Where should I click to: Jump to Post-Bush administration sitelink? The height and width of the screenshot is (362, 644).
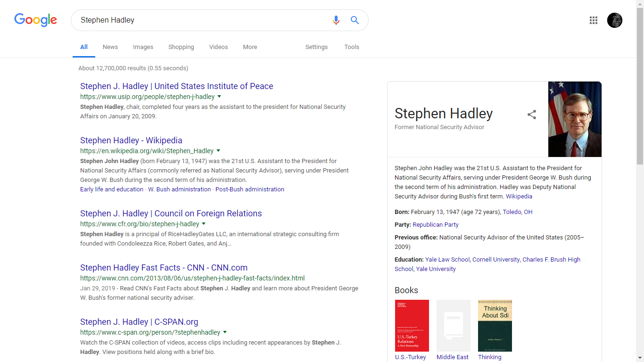[x=250, y=189]
